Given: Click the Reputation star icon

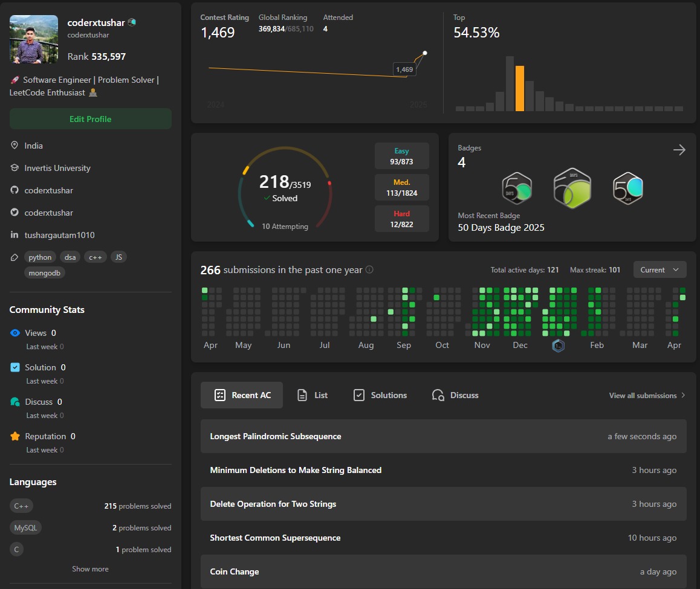Looking at the screenshot, I should point(15,436).
